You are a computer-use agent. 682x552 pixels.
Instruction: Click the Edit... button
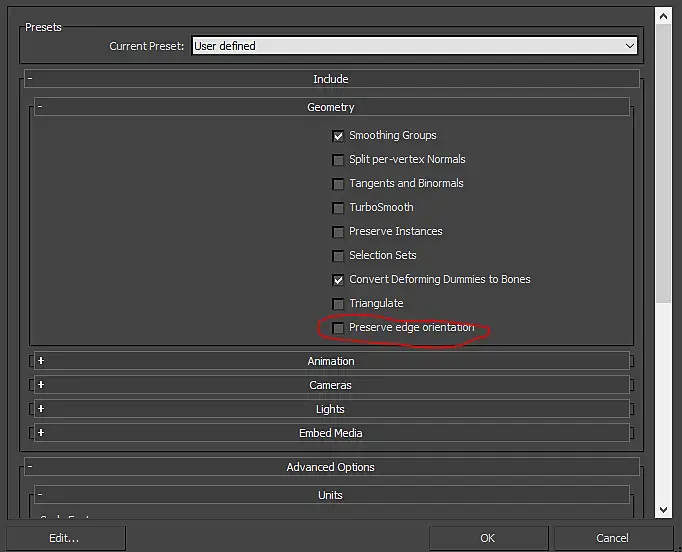65,538
